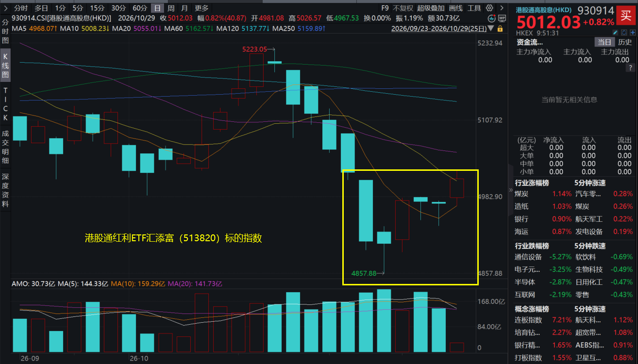The image size is (638, 364).
Task: Select the 60分 timeframe tab
Action: pyautogui.click(x=140, y=8)
